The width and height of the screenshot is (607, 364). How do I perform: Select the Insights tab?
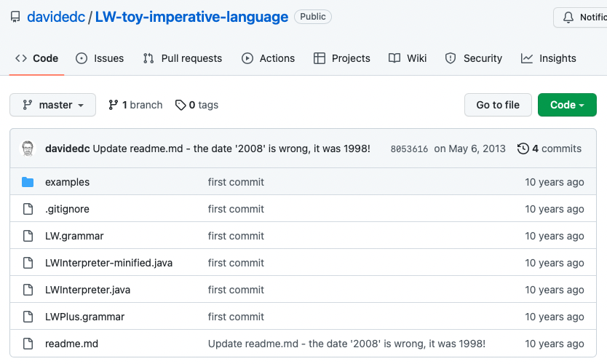549,58
